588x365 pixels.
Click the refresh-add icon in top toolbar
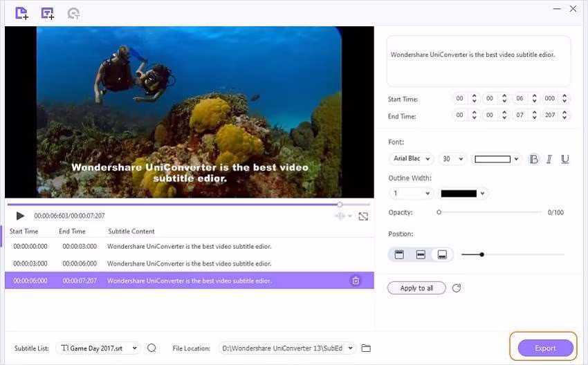click(73, 14)
